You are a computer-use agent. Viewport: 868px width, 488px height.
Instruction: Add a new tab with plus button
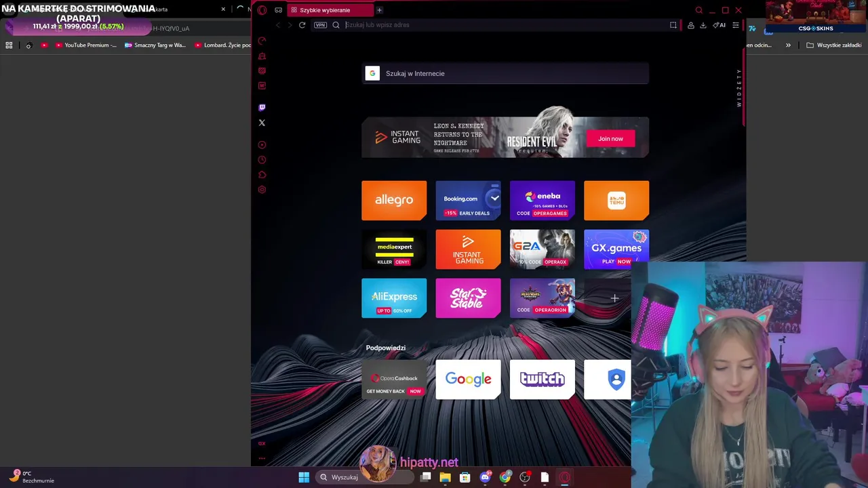pos(379,10)
